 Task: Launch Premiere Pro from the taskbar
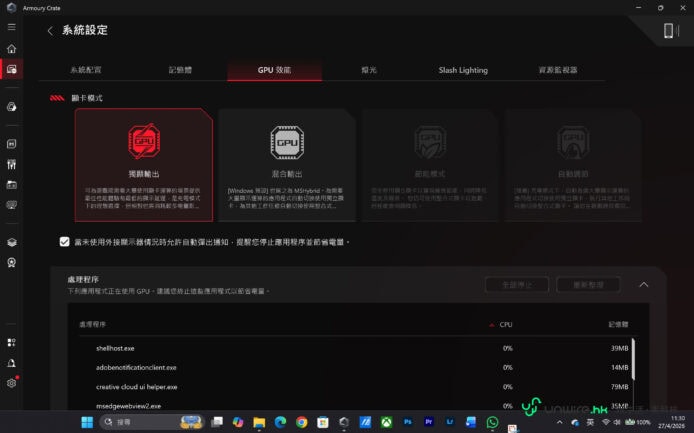[428, 422]
